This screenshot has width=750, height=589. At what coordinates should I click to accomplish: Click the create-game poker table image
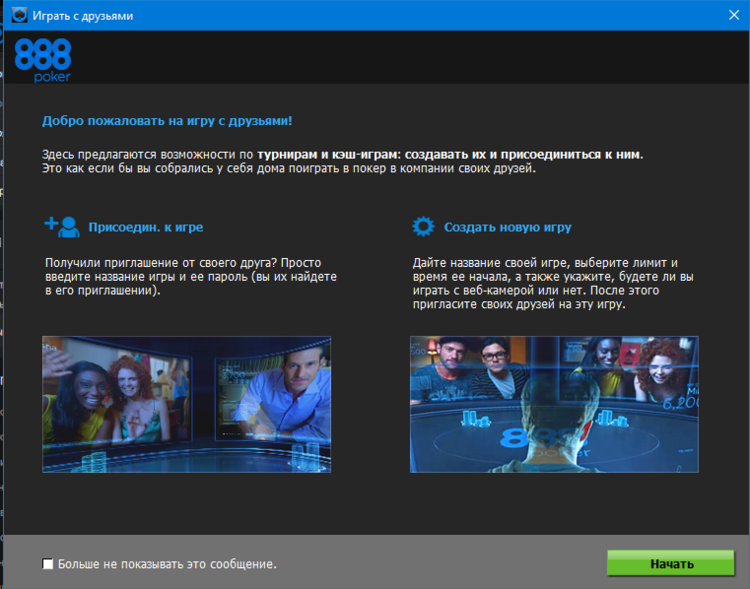point(554,404)
